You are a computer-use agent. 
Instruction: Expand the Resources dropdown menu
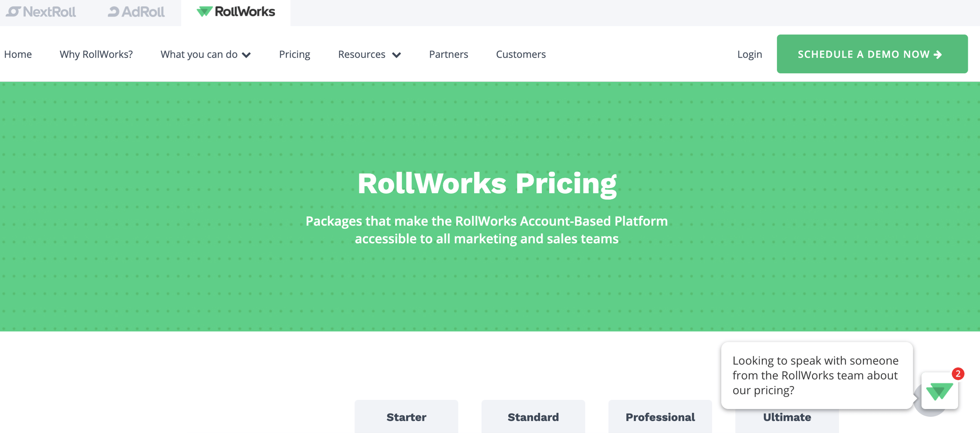click(x=369, y=55)
